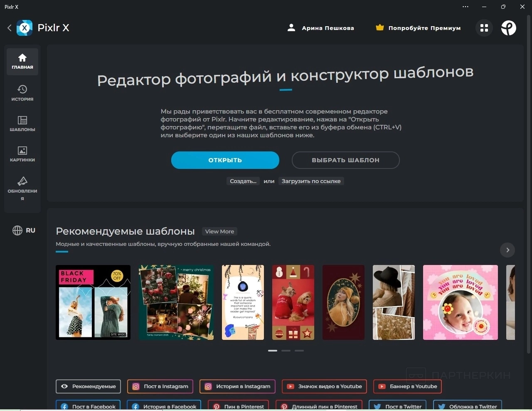This screenshot has height=411, width=532.
Task: Select the quote story template
Action: coord(243,302)
